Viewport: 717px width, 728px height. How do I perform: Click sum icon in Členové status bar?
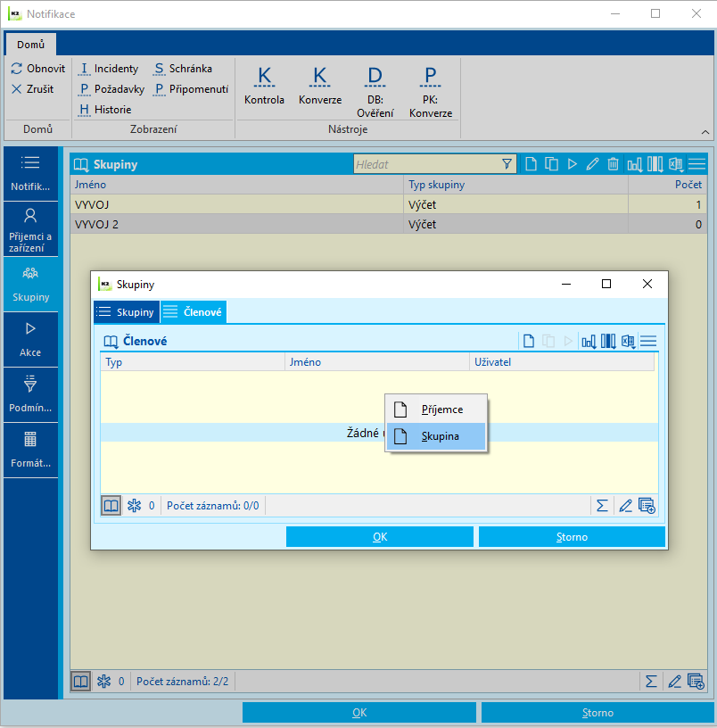[x=602, y=506]
